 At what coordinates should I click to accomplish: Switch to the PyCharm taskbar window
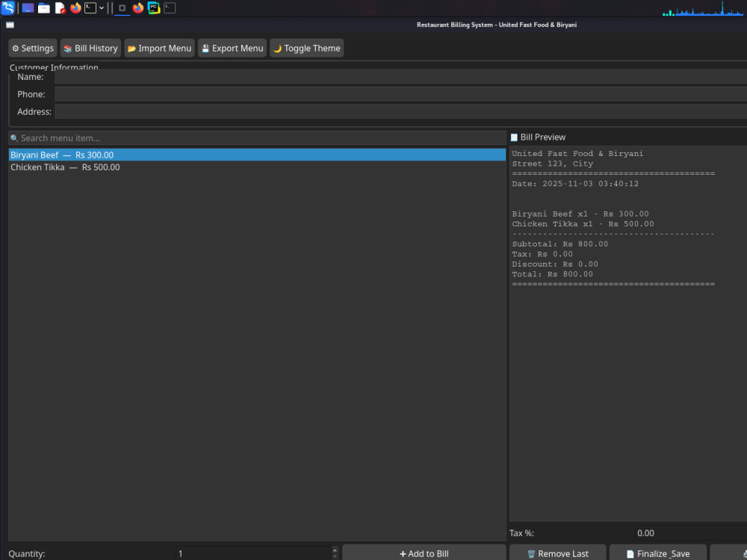(154, 8)
